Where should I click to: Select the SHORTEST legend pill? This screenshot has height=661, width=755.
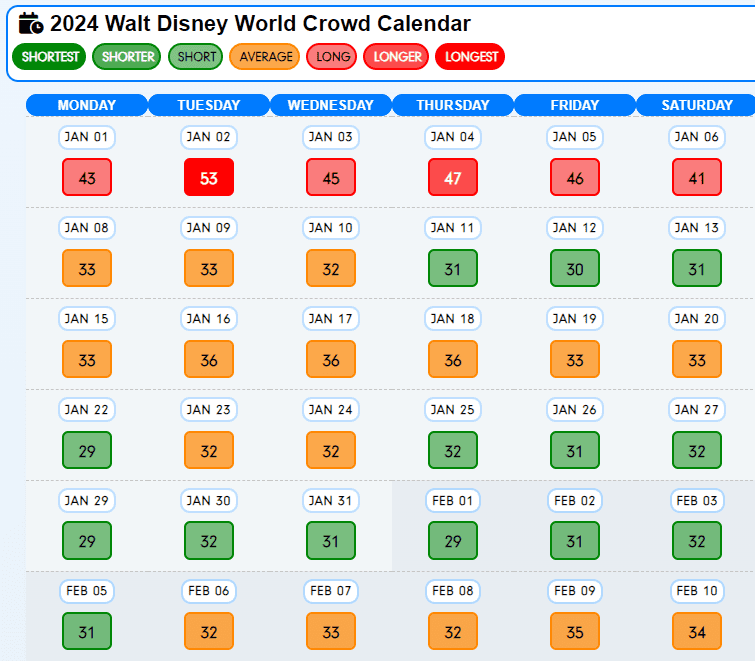point(49,57)
